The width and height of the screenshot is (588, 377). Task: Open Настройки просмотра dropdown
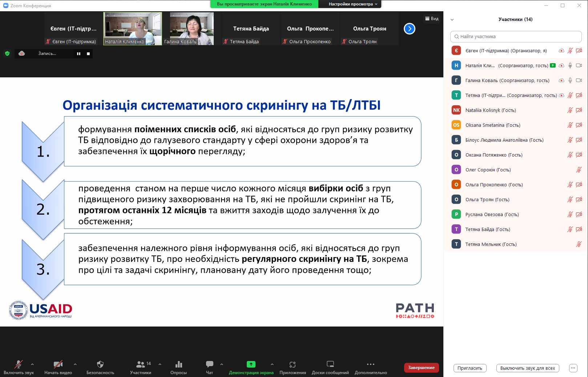click(353, 4)
